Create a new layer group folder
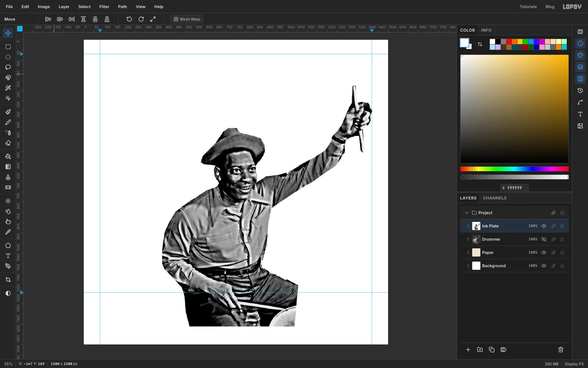The image size is (588, 368). click(480, 350)
